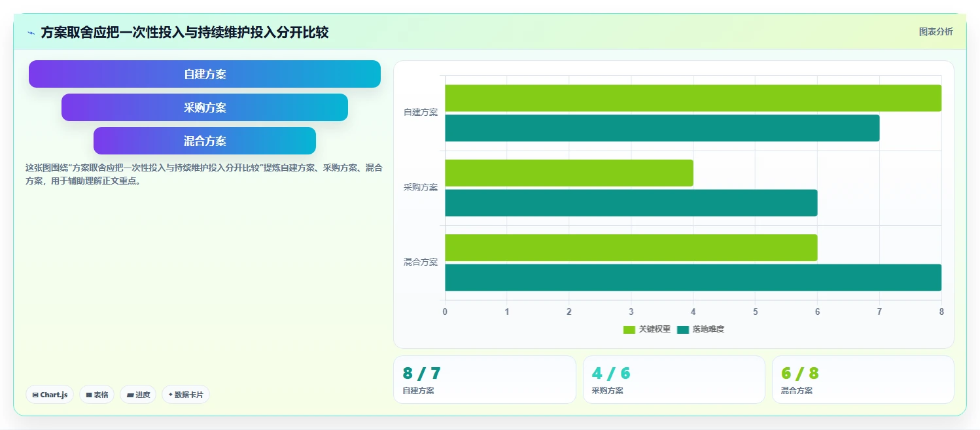Click the 自建方案 y-axis label in chart
Viewport: 980px width, 430px height.
point(421,113)
